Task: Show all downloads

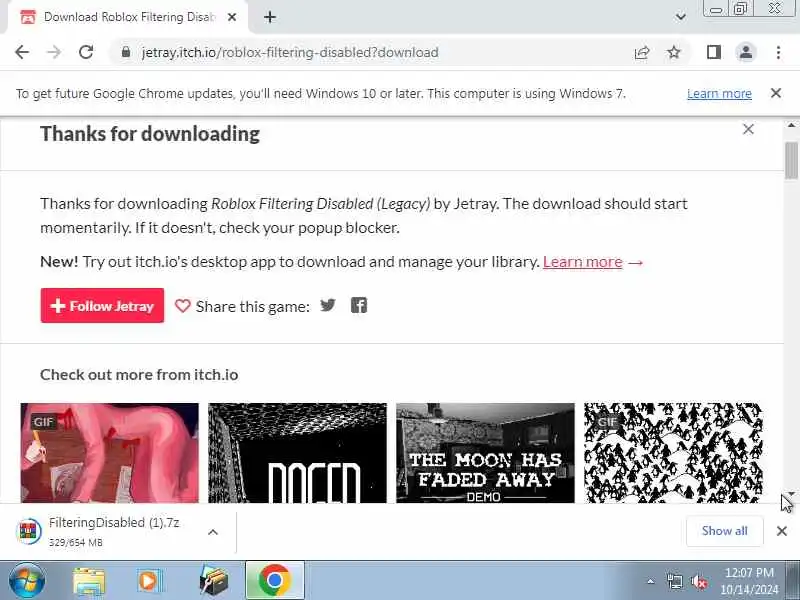Action: coord(724,531)
